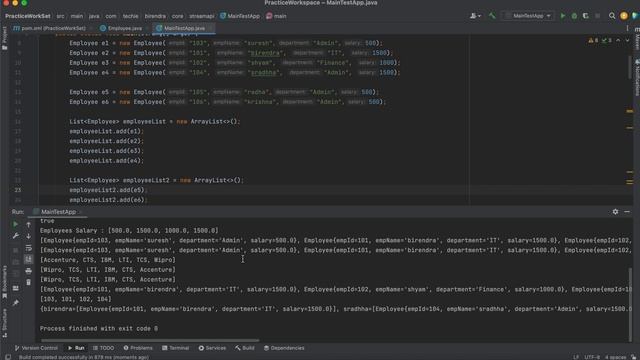The image size is (640, 360).
Task: Run MainTestApp with the green toolbar Run button
Action: [563, 16]
